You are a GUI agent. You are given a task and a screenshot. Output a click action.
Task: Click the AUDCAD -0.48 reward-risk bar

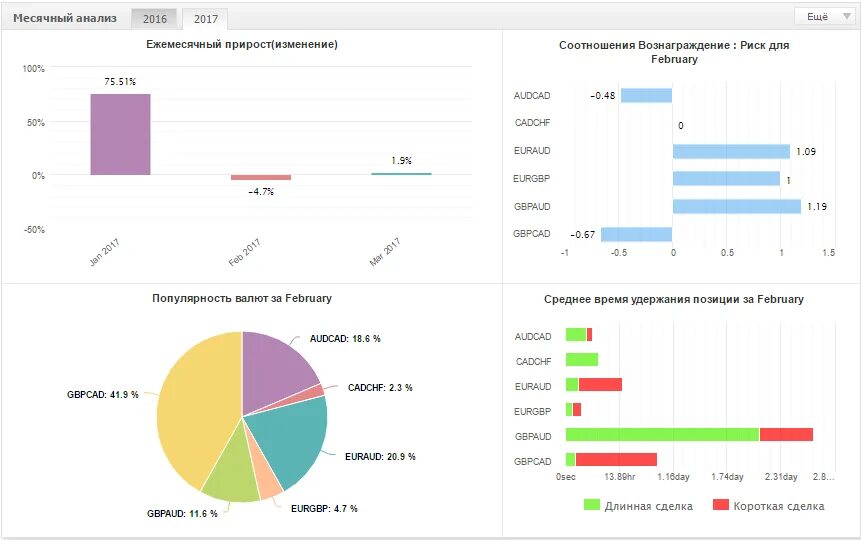[646, 96]
